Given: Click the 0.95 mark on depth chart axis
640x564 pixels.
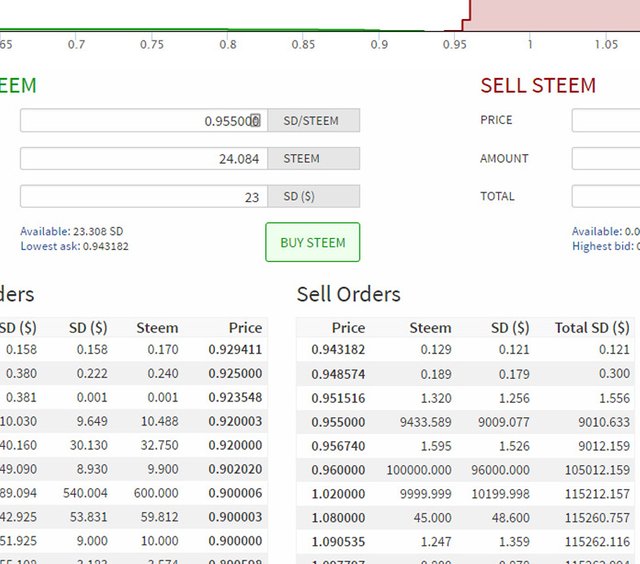Looking at the screenshot, I should pos(454,44).
